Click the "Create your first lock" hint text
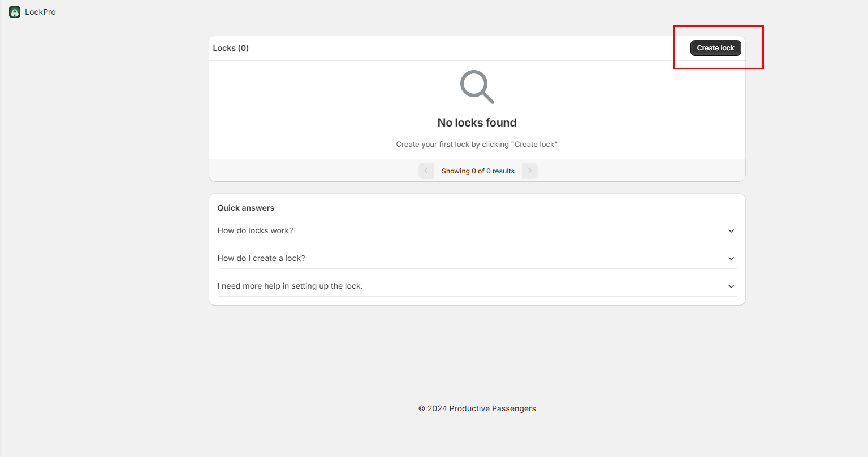868x457 pixels. click(x=477, y=145)
